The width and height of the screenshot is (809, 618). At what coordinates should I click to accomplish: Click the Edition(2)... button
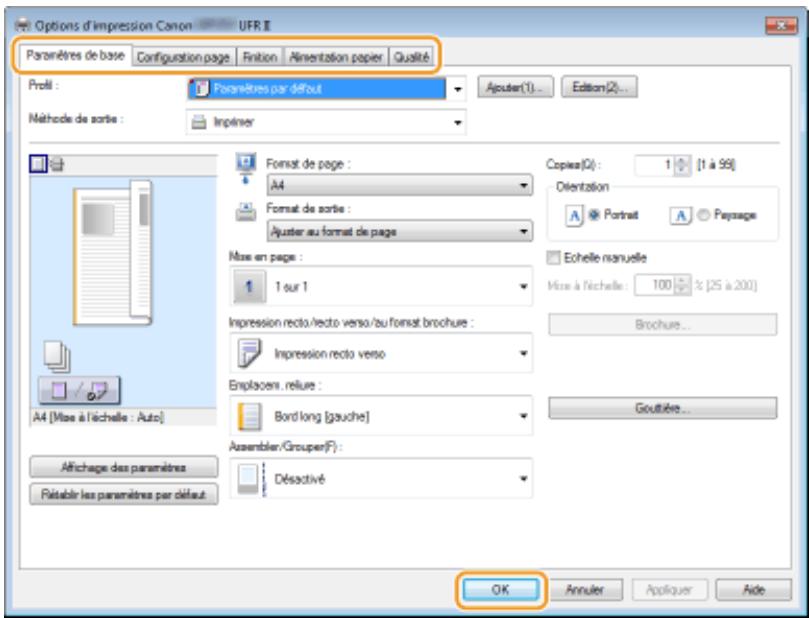tap(599, 88)
